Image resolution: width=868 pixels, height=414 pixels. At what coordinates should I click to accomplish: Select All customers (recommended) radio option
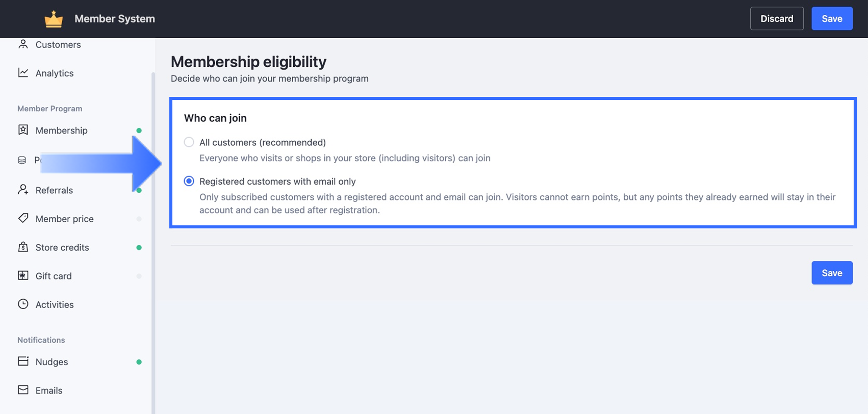(189, 142)
